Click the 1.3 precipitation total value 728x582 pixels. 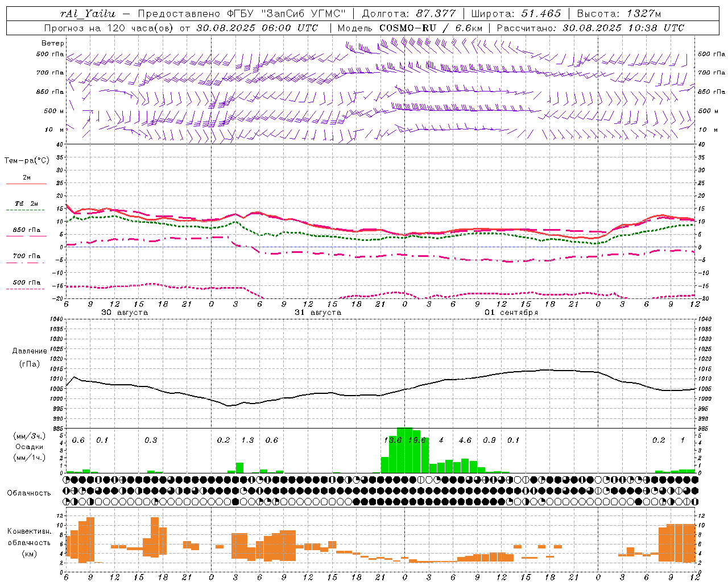tap(247, 440)
